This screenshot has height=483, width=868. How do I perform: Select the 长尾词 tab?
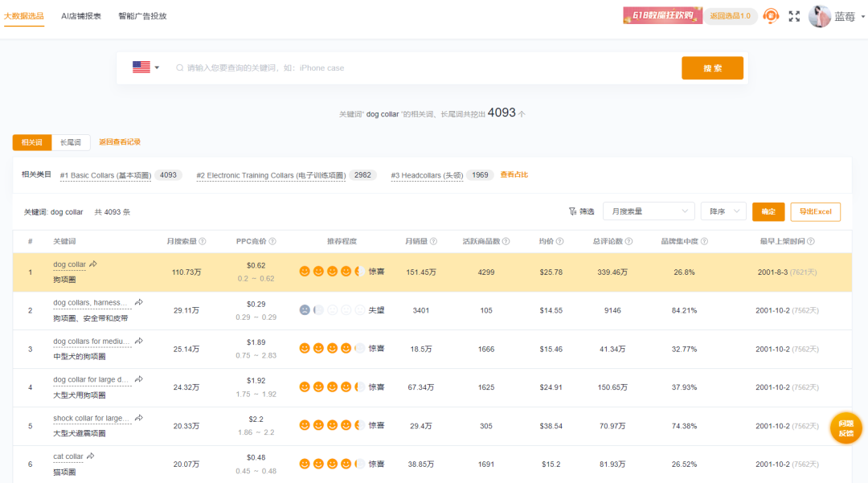tap(71, 142)
